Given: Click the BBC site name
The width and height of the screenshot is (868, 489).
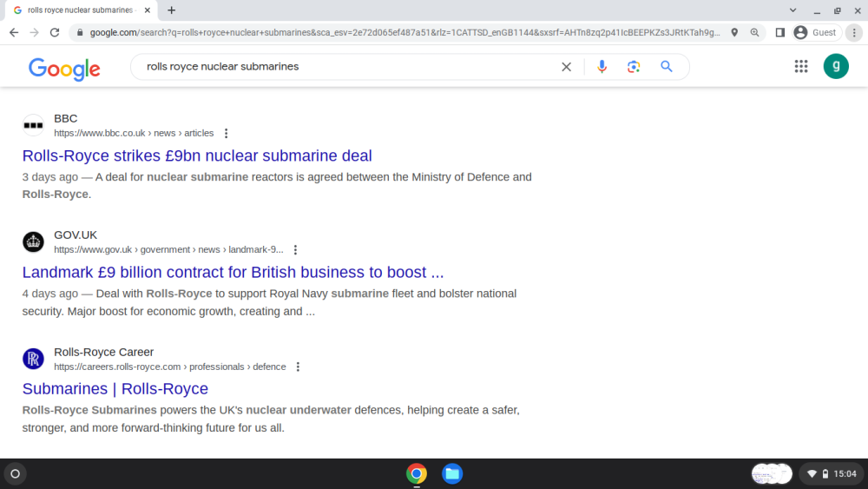Looking at the screenshot, I should click(x=66, y=118).
